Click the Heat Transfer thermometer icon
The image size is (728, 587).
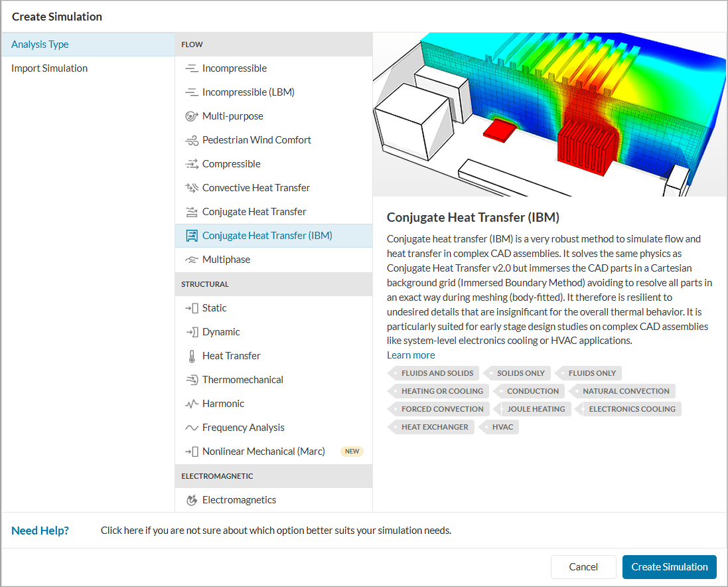coord(191,356)
